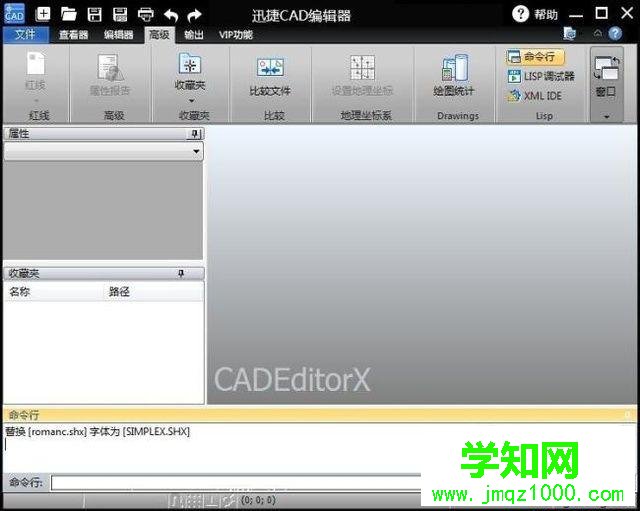Pin the 属性 panel
Viewport: 640px width, 511px height.
(x=195, y=134)
